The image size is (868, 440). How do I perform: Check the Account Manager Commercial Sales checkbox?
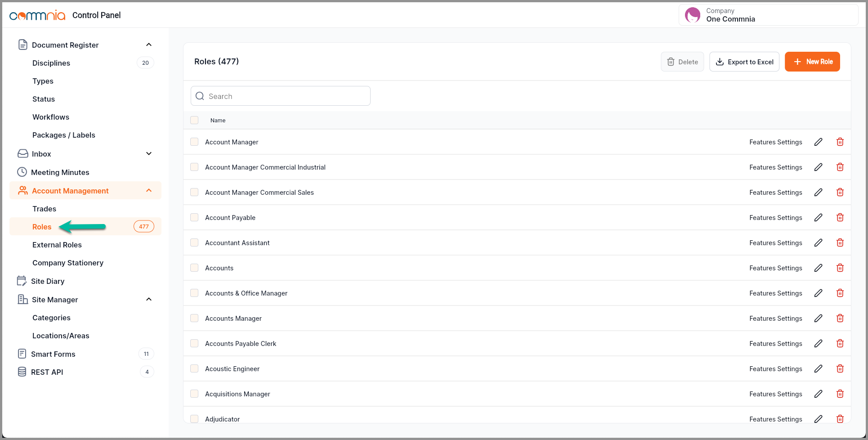[194, 192]
